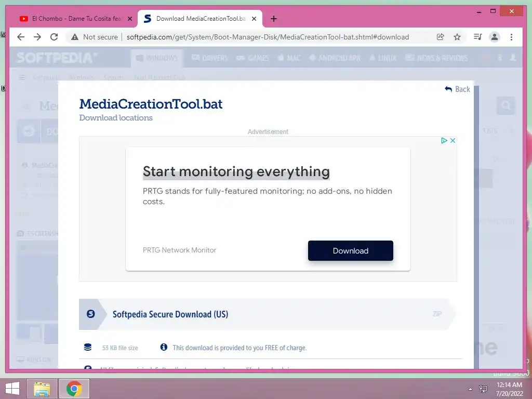Click 'Start monitoring everything' ad headline
The width and height of the screenshot is (532, 399).
coord(236,171)
